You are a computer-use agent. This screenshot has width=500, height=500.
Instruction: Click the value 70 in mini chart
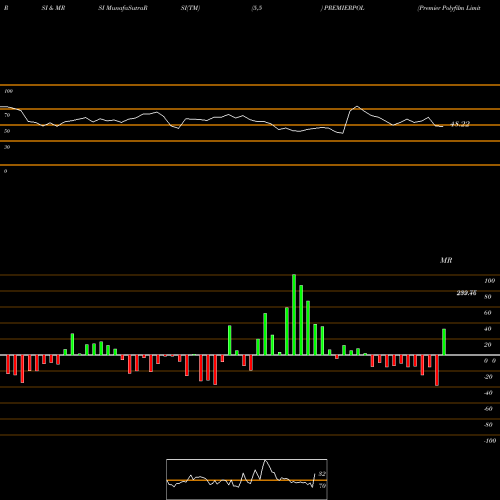(x=322, y=486)
